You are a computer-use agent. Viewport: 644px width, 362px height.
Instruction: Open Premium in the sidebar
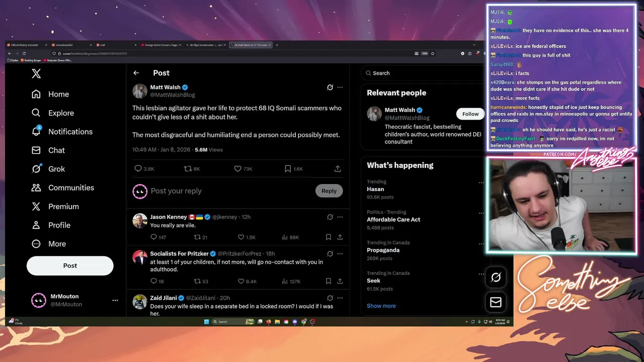point(55,207)
